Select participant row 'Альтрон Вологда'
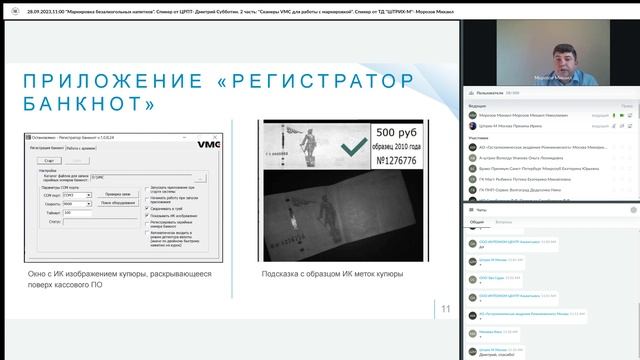640x360 pixels. pyautogui.click(x=551, y=158)
